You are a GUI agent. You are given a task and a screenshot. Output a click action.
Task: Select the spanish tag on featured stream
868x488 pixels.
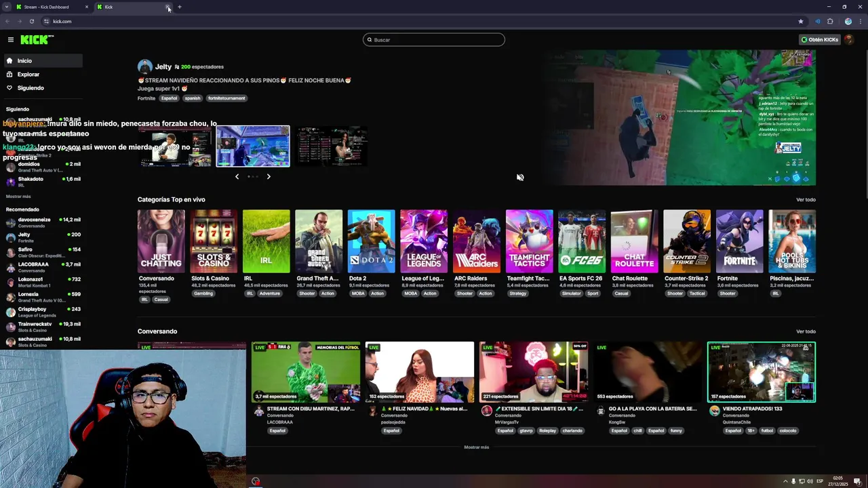tap(193, 98)
